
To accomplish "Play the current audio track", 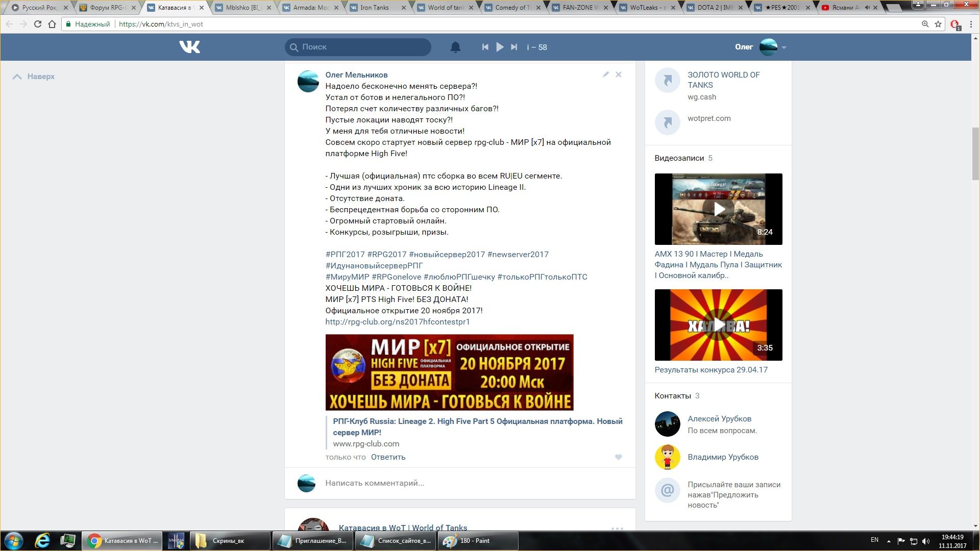I will (x=500, y=47).
